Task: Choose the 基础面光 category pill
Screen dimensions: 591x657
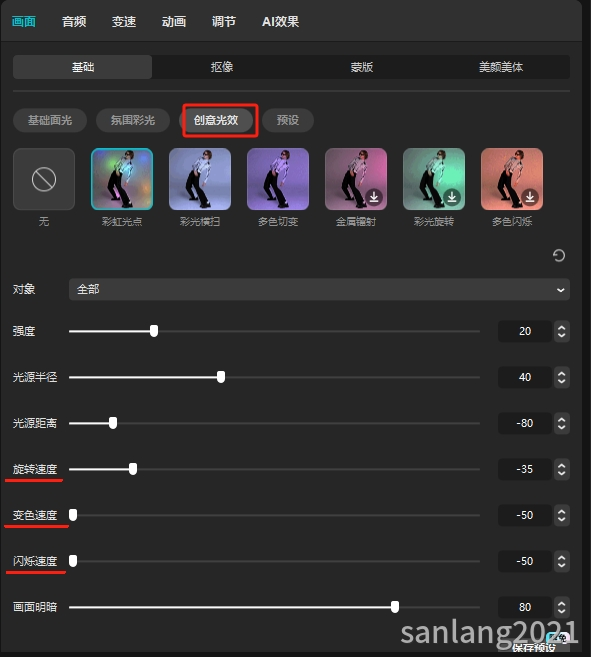Action: click(50, 120)
